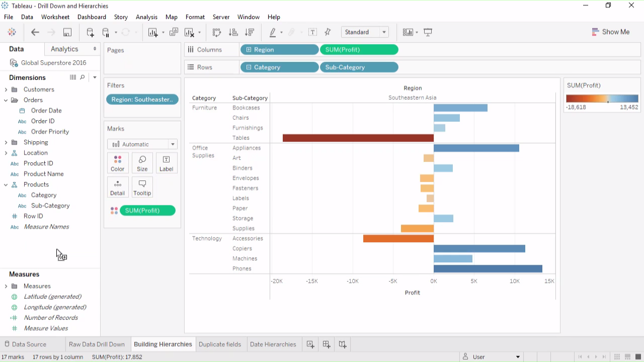
Task: Collapse the Orders folder in Dimensions
Action: [x=6, y=100]
